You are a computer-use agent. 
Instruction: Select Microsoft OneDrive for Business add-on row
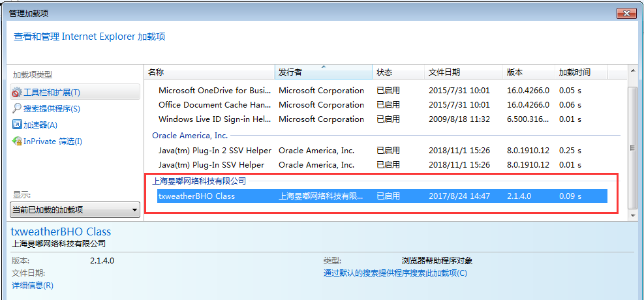click(215, 91)
